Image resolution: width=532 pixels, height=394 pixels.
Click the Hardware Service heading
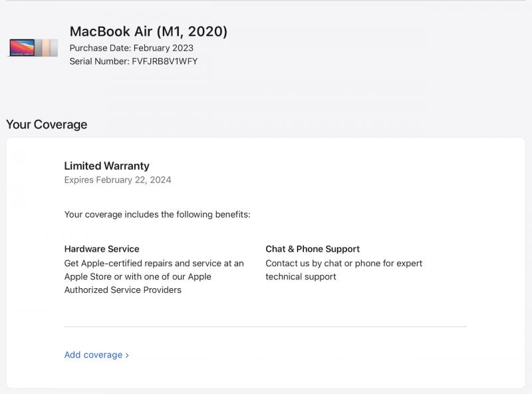102,249
